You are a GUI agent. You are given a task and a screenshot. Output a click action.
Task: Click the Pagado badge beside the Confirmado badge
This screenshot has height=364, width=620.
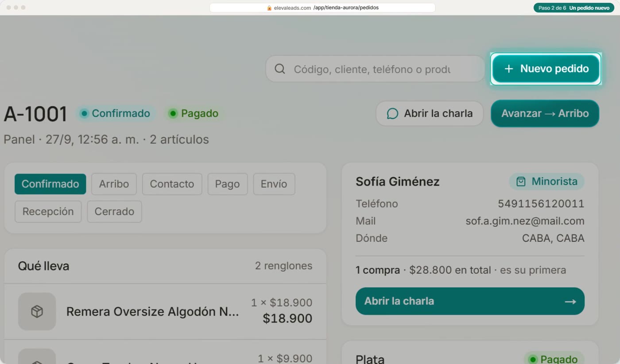pos(194,113)
